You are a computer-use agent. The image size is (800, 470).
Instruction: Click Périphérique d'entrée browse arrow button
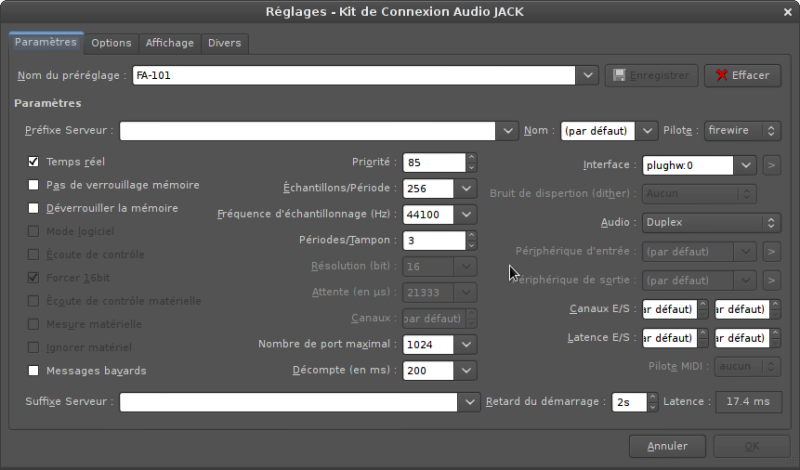(771, 252)
